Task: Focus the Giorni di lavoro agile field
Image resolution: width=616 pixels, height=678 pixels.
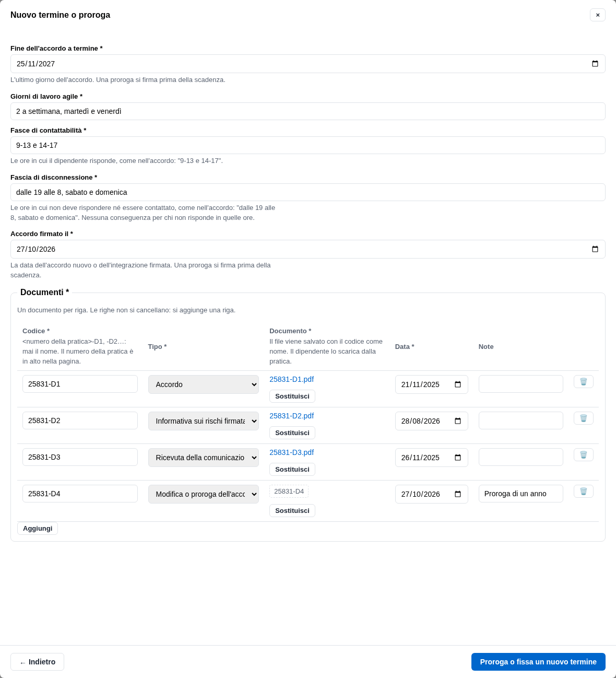Action: coord(308,111)
